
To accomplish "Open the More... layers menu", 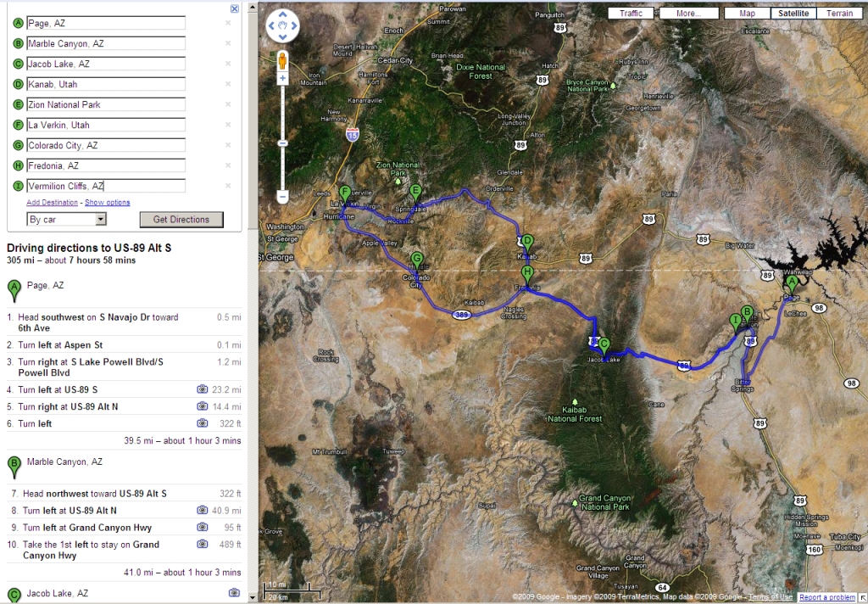I will [688, 14].
